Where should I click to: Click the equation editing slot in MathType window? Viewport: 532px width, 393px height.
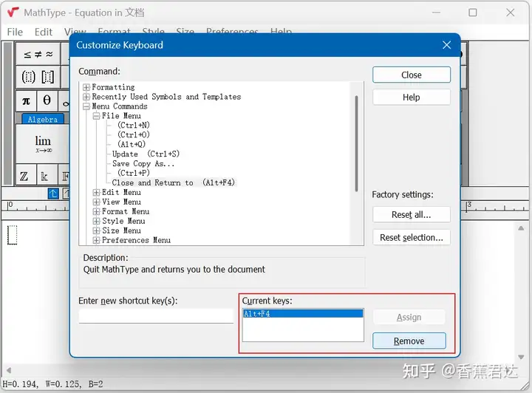coord(13,235)
